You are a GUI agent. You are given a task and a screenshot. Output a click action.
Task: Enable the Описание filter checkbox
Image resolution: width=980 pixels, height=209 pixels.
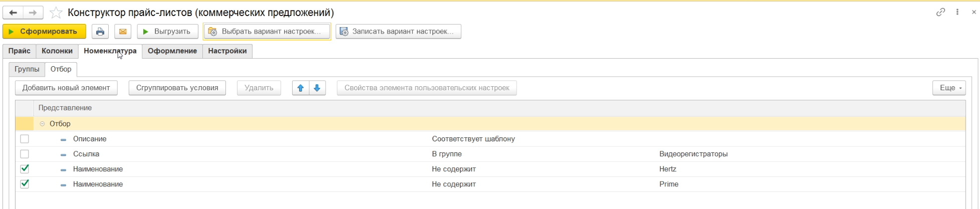point(25,139)
